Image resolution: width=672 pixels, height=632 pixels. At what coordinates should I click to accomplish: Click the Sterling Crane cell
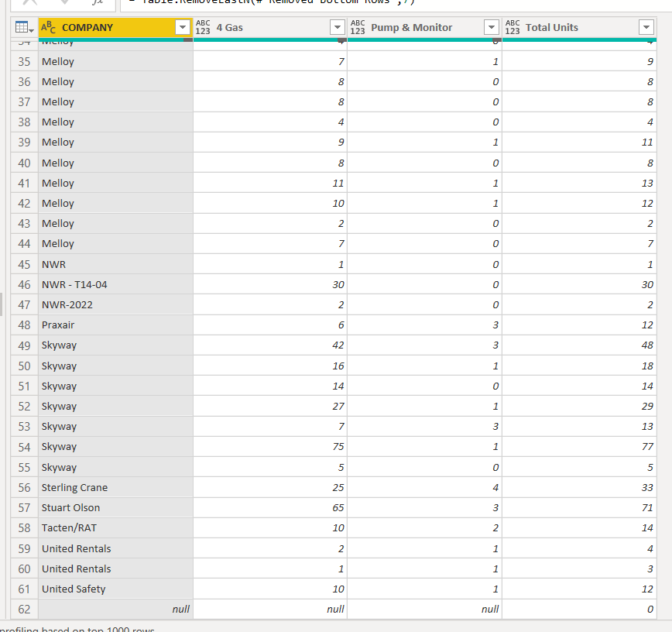point(115,487)
